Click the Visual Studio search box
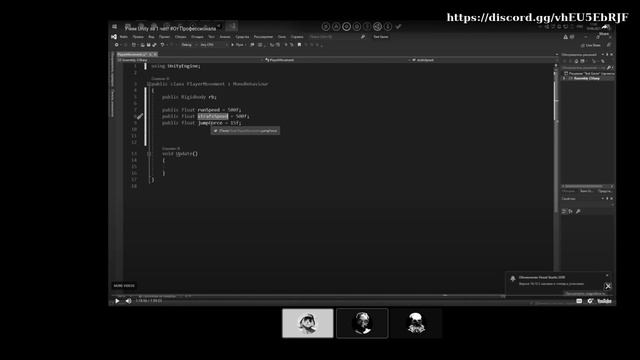Screen dimensions: 640x360 click(337, 37)
